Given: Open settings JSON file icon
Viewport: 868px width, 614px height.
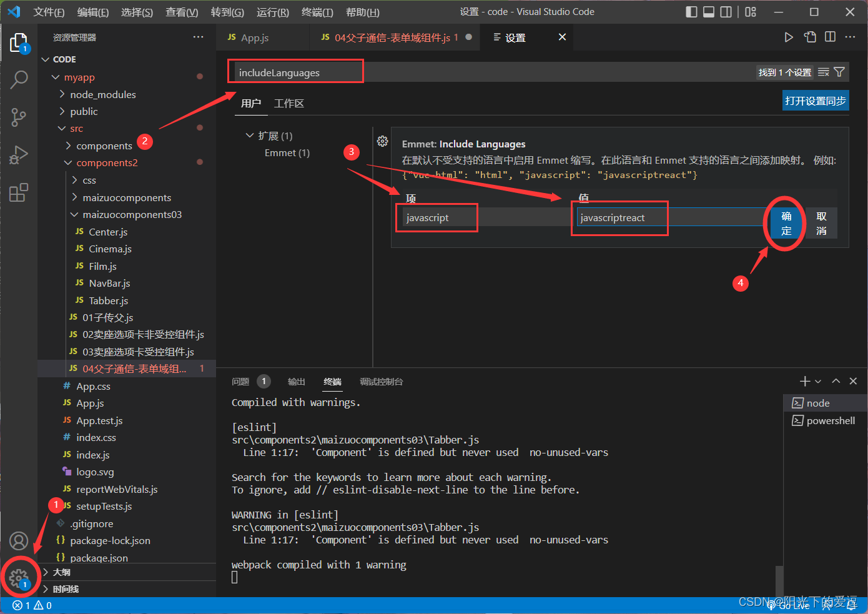Looking at the screenshot, I should 810,37.
